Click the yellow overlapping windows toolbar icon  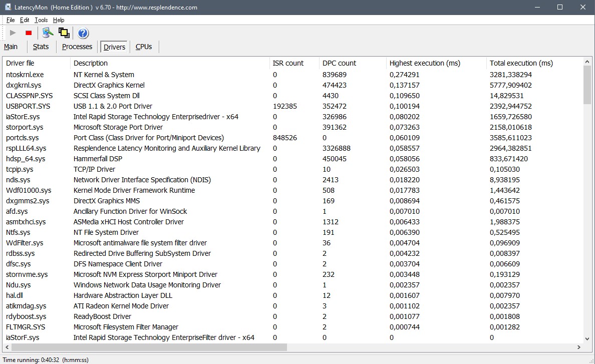point(64,33)
